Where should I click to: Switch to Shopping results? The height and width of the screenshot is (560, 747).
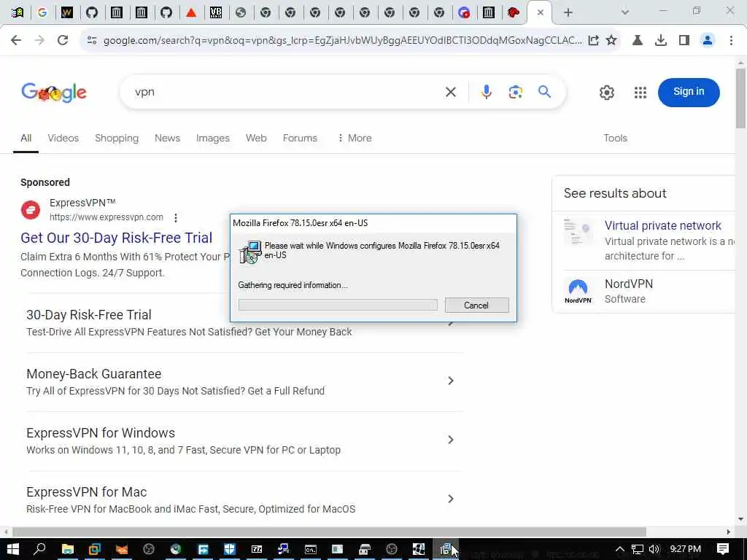[117, 138]
